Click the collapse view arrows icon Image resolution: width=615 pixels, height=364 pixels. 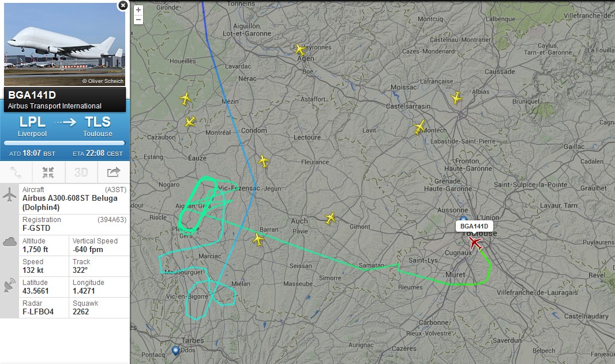tap(48, 172)
